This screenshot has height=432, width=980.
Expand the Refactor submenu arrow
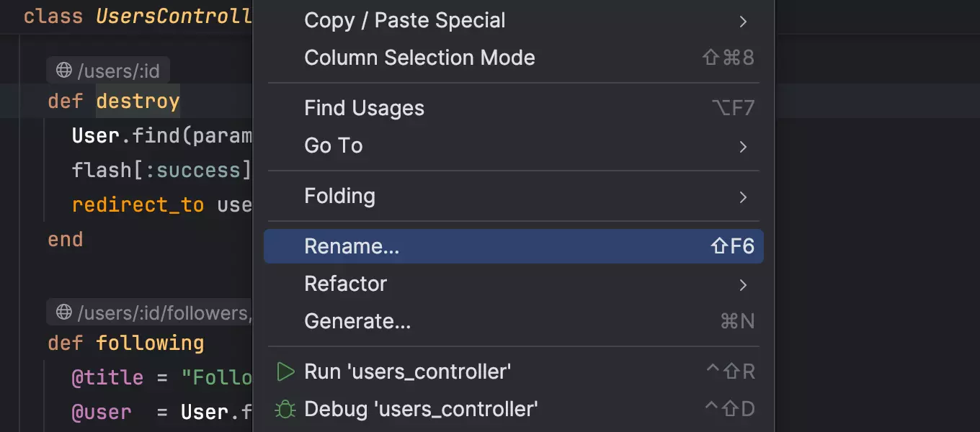(743, 285)
